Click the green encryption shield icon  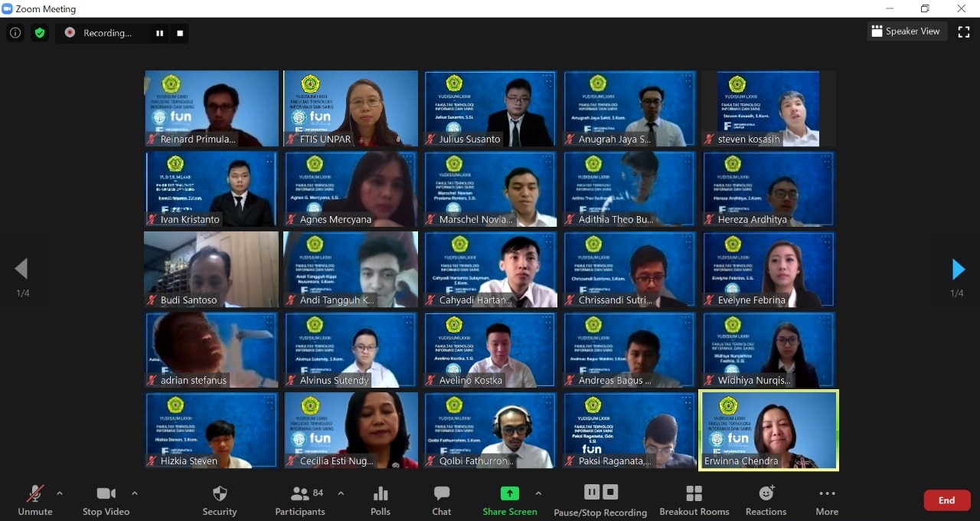click(x=40, y=33)
